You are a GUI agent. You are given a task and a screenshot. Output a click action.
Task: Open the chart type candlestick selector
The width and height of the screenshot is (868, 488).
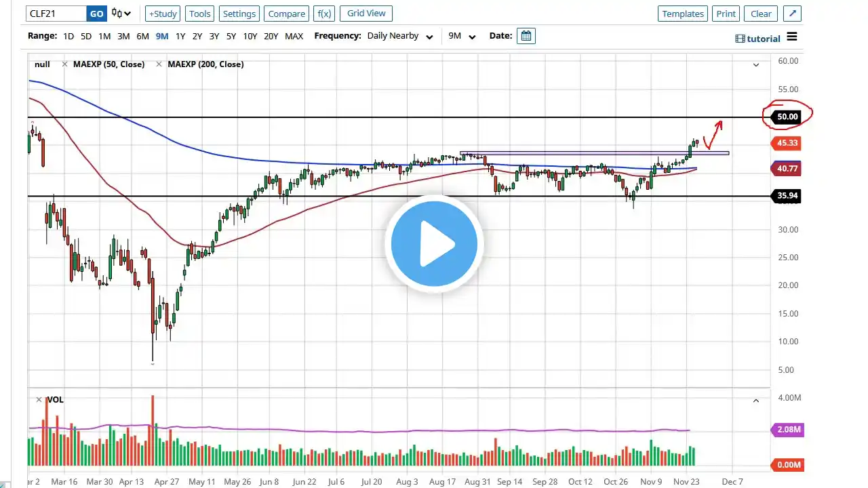pos(121,14)
